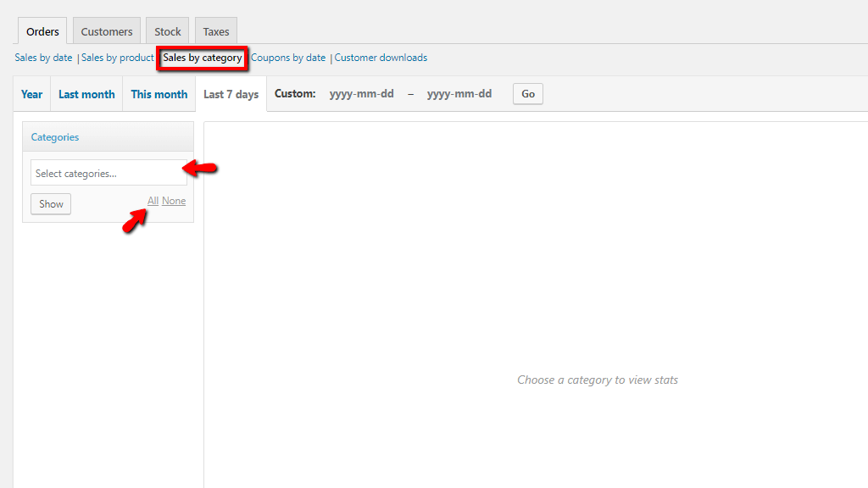Click the custom start date field
The height and width of the screenshot is (488, 868).
point(362,94)
